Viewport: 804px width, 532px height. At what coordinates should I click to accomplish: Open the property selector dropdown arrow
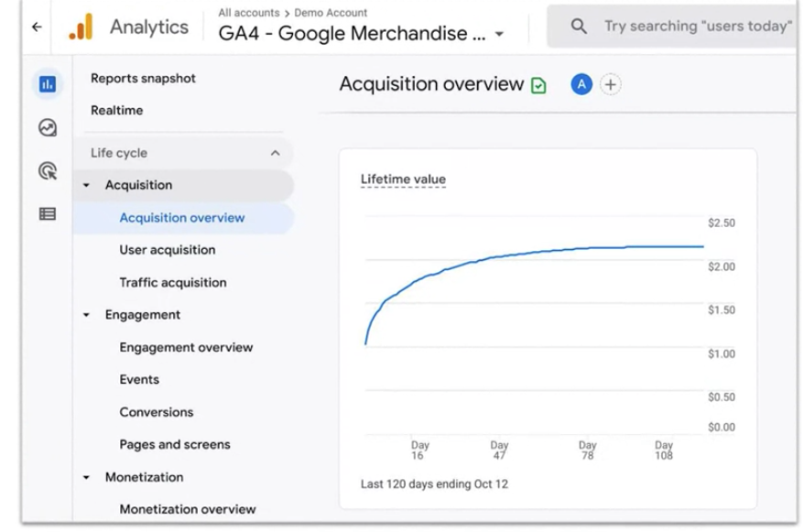click(x=499, y=35)
